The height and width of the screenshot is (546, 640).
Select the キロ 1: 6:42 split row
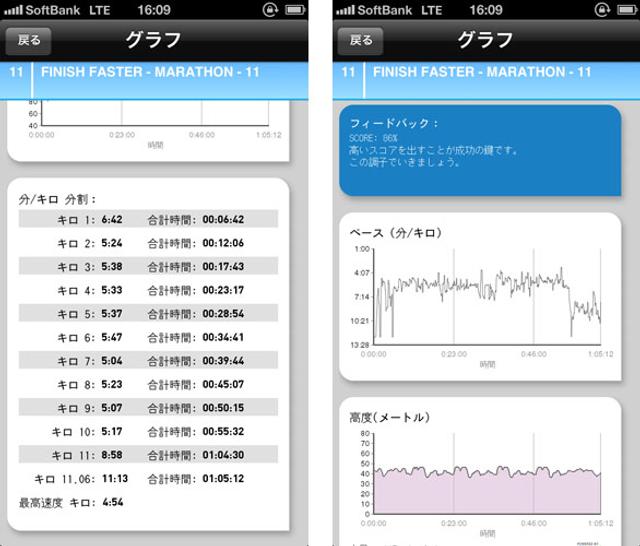(x=148, y=219)
